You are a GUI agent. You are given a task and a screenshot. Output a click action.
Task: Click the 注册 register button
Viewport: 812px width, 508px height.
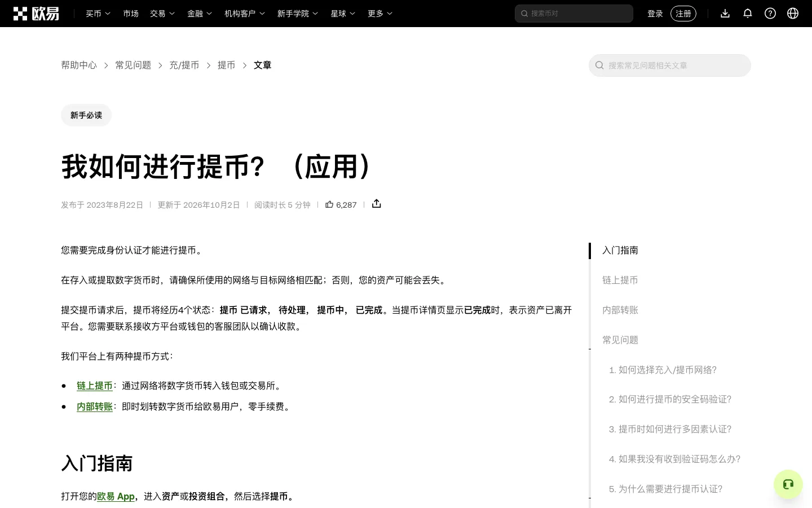pyautogui.click(x=683, y=14)
